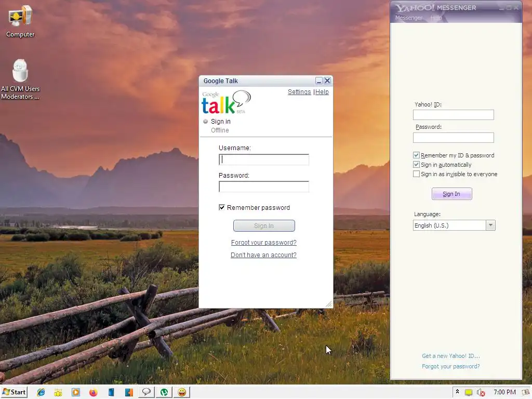Image resolution: width=532 pixels, height=399 pixels.
Task: Open the Computer desktop icon
Action: (x=20, y=21)
